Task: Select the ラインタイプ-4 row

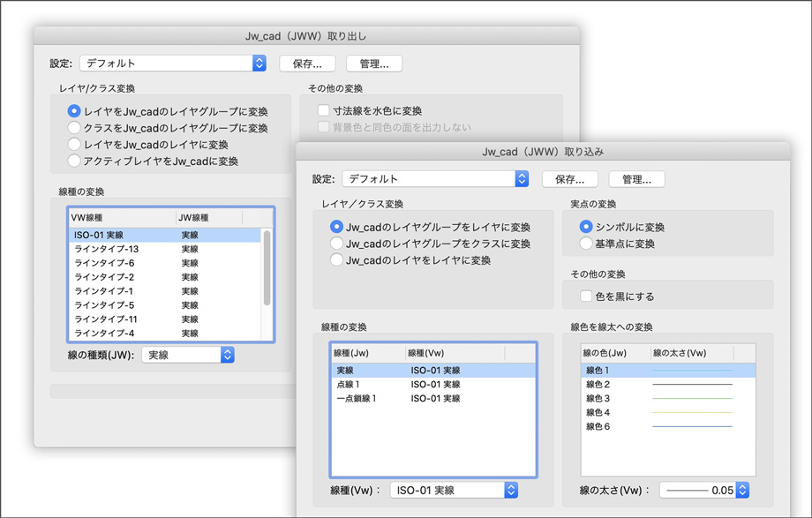Action: coord(165,333)
